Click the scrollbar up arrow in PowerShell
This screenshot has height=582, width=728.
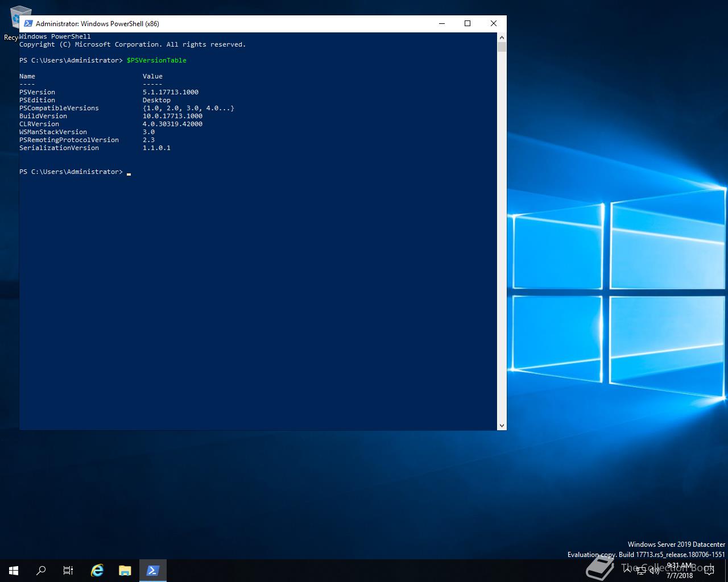coord(502,37)
